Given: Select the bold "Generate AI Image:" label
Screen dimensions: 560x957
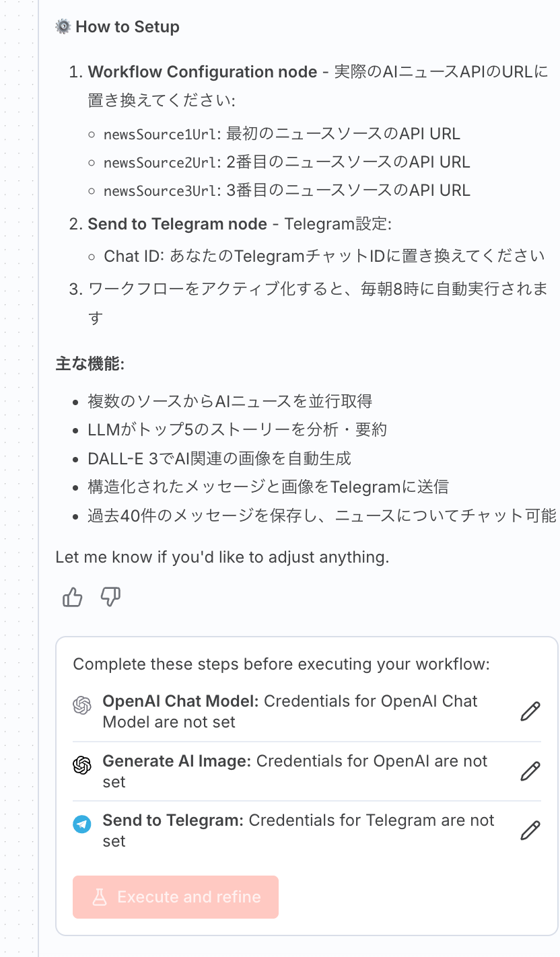Looking at the screenshot, I should (176, 761).
